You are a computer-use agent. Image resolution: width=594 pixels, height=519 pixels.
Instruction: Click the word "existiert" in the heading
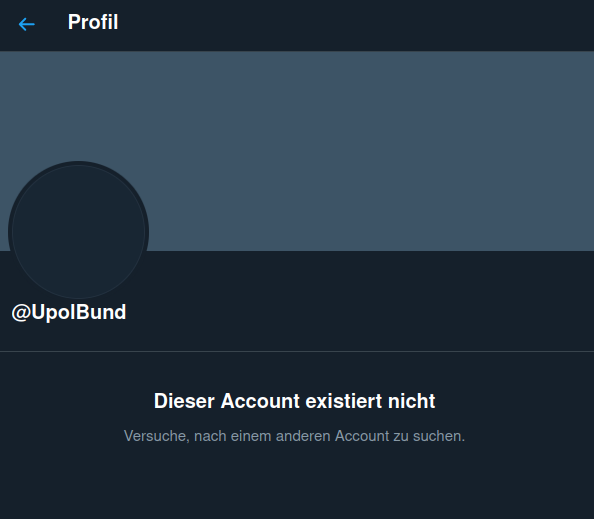(x=344, y=401)
